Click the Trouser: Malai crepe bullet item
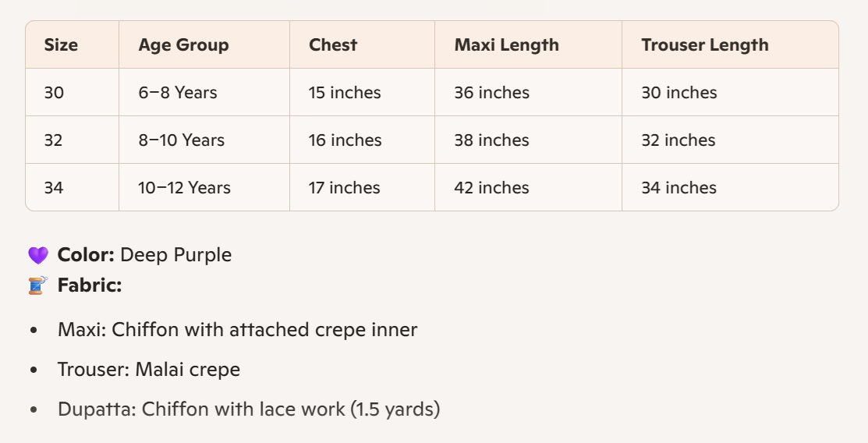This screenshot has height=443, width=868. click(x=148, y=369)
